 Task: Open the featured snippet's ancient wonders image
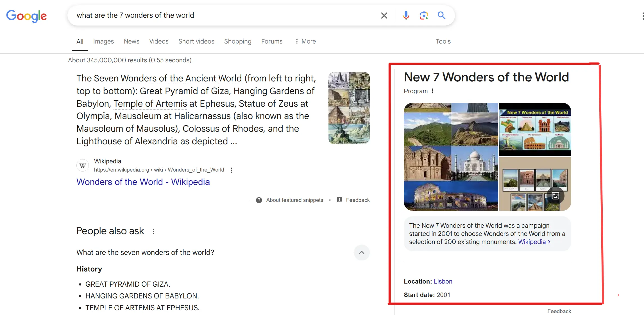click(x=349, y=108)
